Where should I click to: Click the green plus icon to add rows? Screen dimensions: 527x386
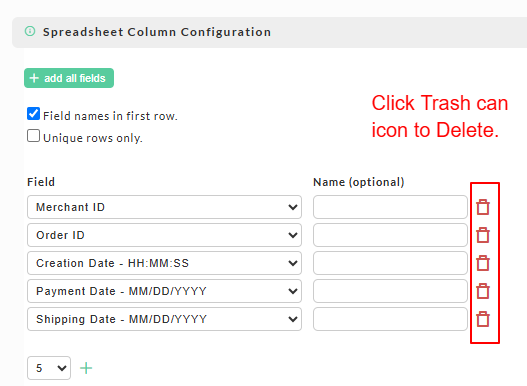click(86, 368)
